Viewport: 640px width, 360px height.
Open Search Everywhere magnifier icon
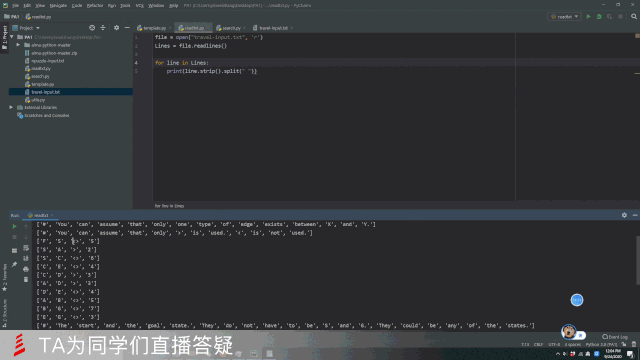[633, 17]
